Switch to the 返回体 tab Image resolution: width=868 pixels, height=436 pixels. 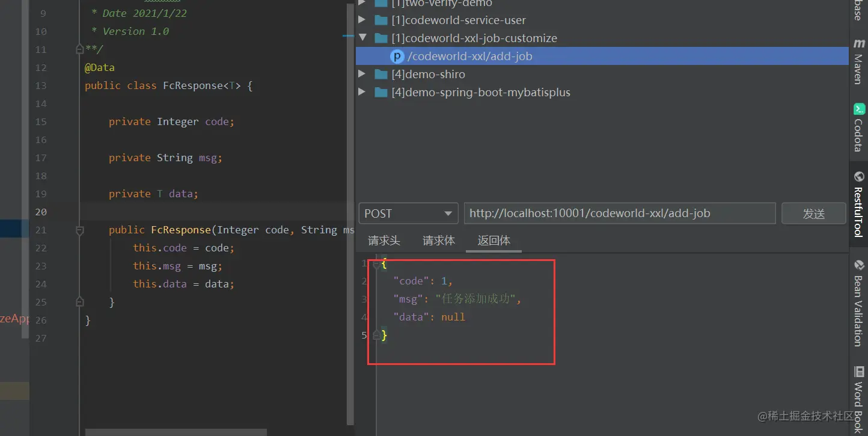(x=494, y=241)
